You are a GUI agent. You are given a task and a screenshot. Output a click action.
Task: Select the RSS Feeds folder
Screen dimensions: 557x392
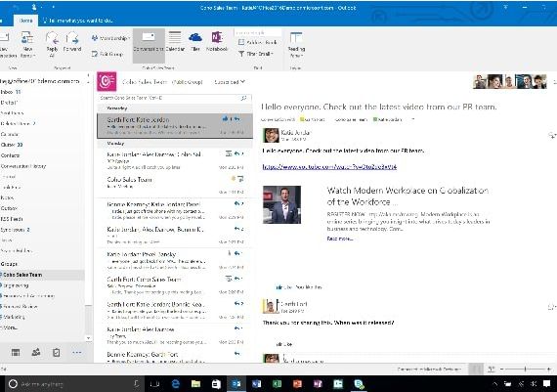12,219
